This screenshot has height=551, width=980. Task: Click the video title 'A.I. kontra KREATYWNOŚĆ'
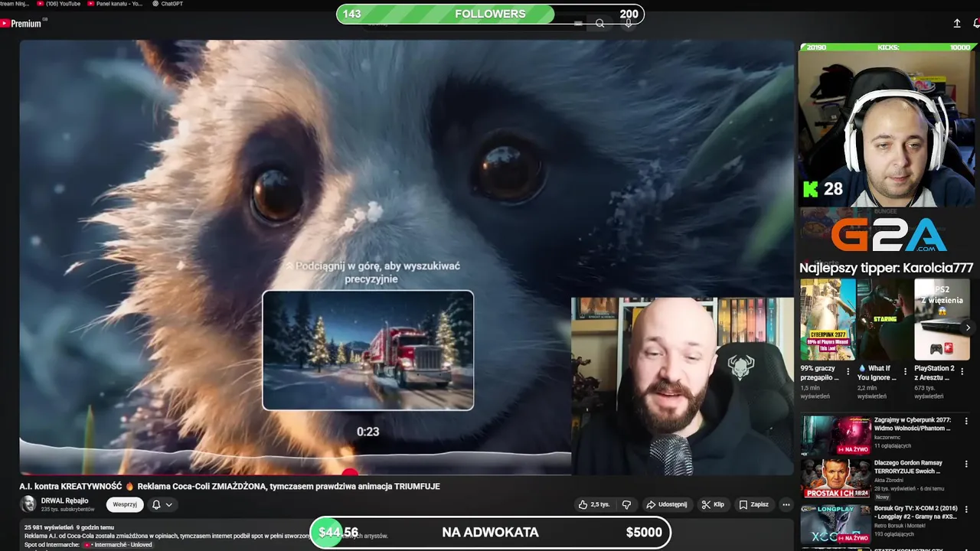[x=230, y=486]
